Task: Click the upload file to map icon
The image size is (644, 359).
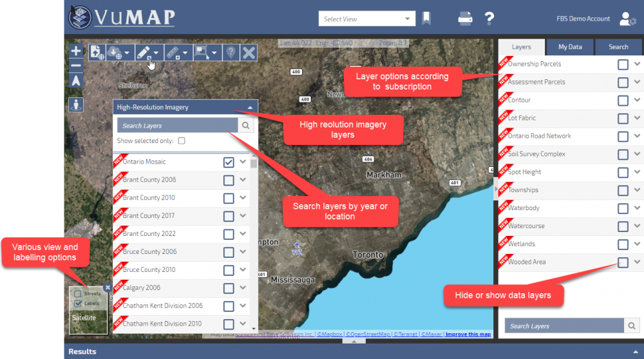Action: [x=96, y=53]
